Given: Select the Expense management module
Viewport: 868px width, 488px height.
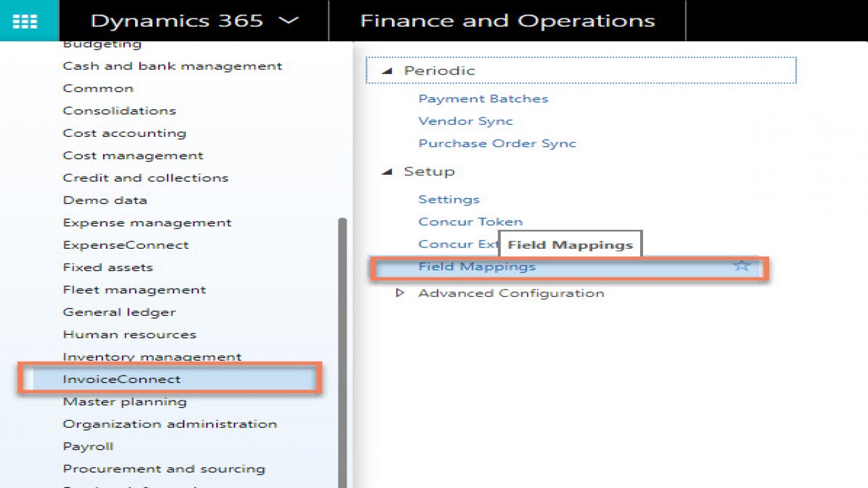Looking at the screenshot, I should pos(147,223).
